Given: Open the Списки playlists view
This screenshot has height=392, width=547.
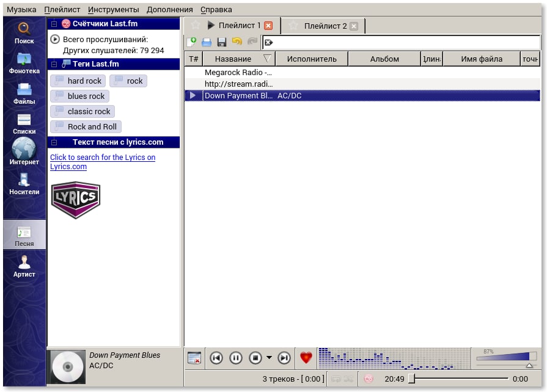Looking at the screenshot, I should coord(24,124).
